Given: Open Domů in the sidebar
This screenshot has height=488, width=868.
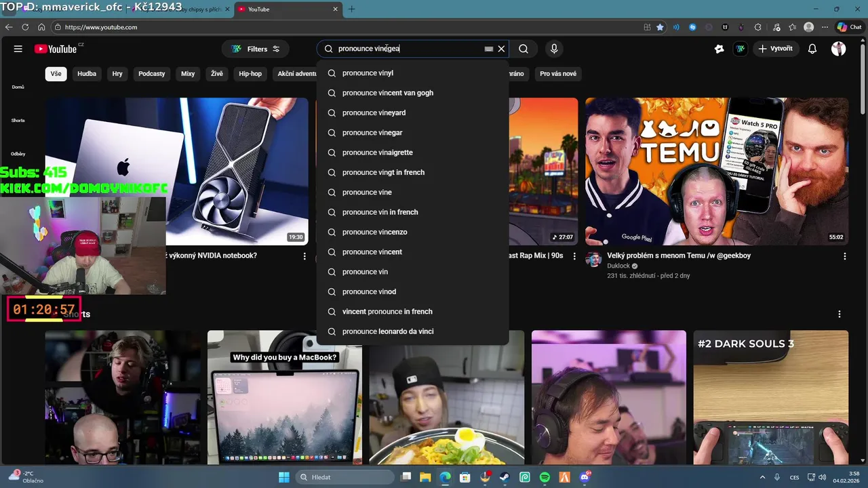Looking at the screenshot, I should 18,87.
